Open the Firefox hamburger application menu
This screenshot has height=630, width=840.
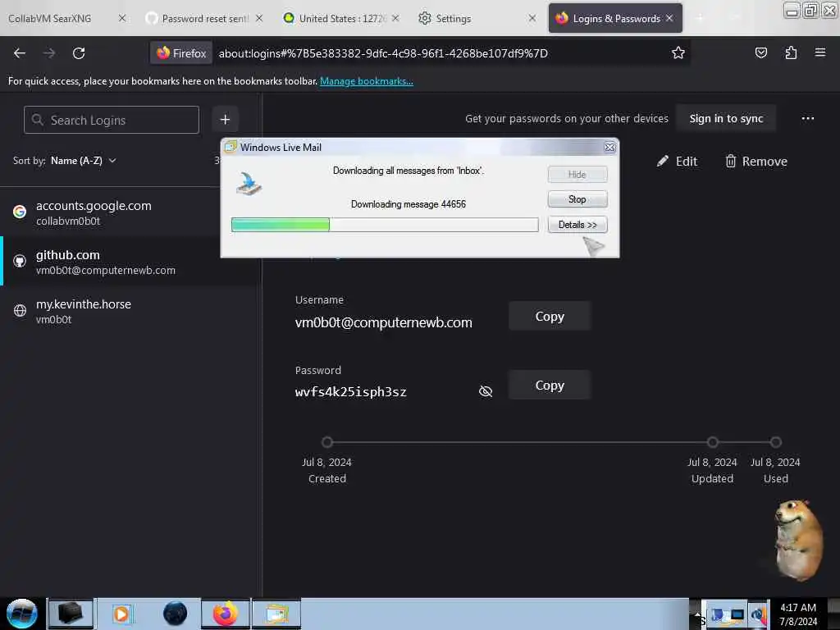tap(819, 52)
